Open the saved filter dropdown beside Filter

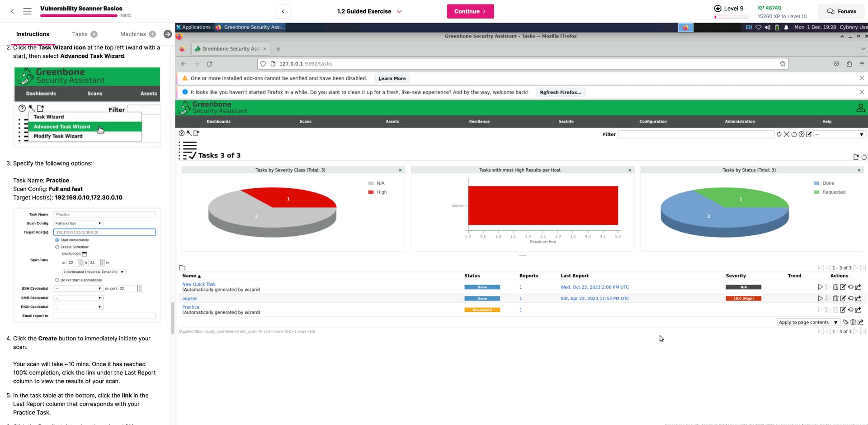point(840,134)
